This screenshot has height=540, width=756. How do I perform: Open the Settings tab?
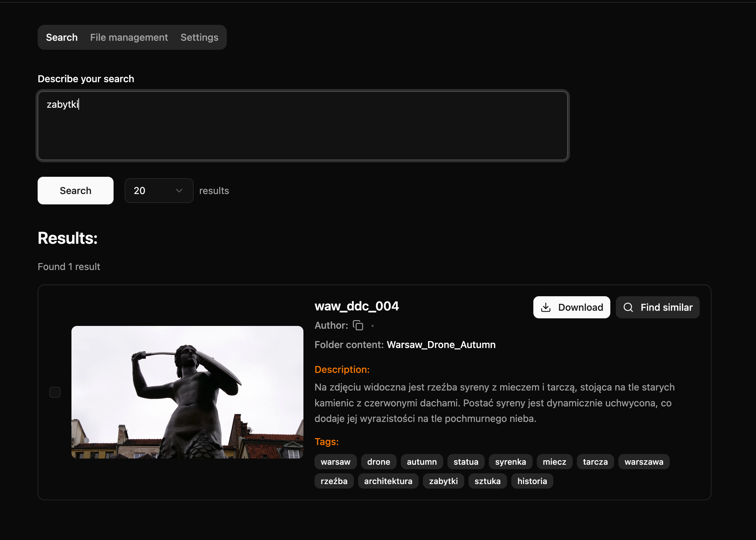coord(199,37)
